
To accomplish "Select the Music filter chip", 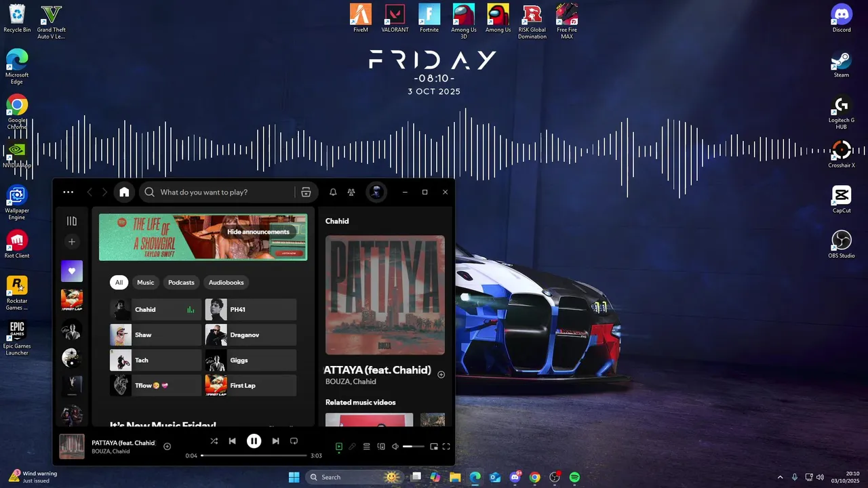I will click(146, 282).
